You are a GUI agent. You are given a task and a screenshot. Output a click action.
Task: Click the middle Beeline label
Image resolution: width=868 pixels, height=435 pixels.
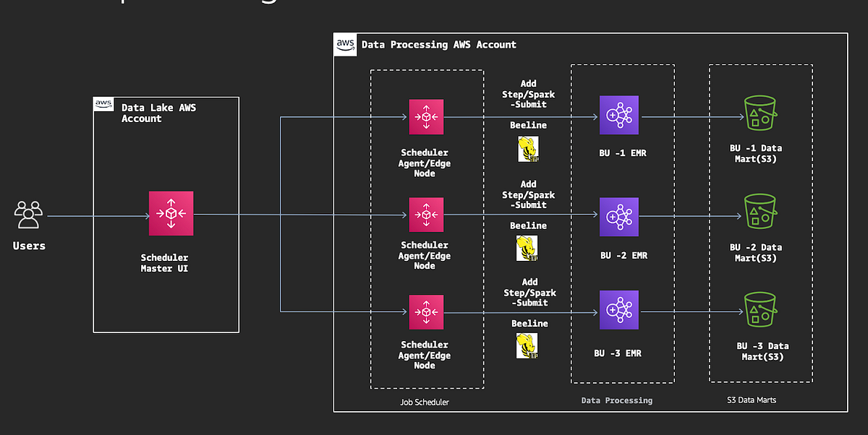point(528,225)
